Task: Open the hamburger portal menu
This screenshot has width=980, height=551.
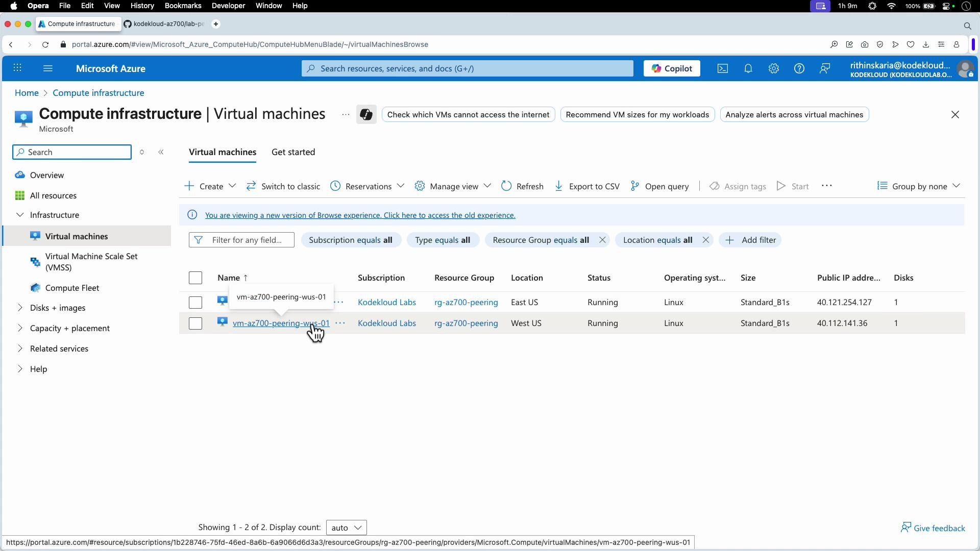Action: point(48,68)
